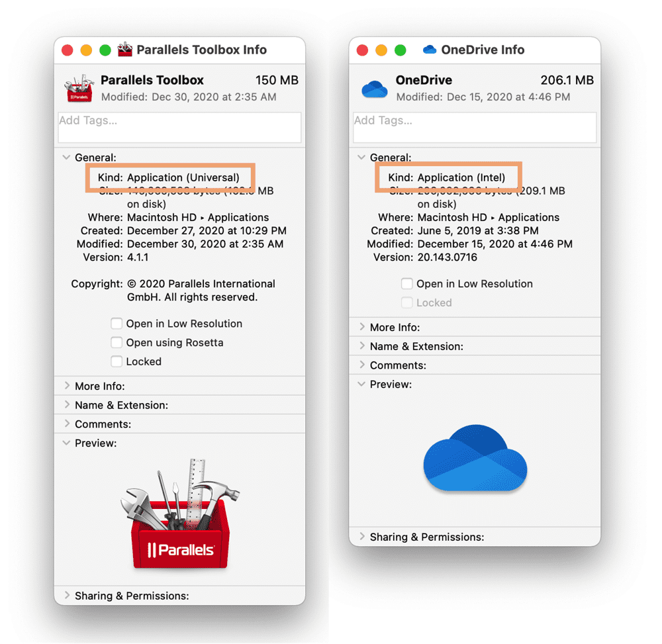The height and width of the screenshot is (644, 662).
Task: Expand More Info in Parallels Toolbox Info
Action: click(x=67, y=386)
